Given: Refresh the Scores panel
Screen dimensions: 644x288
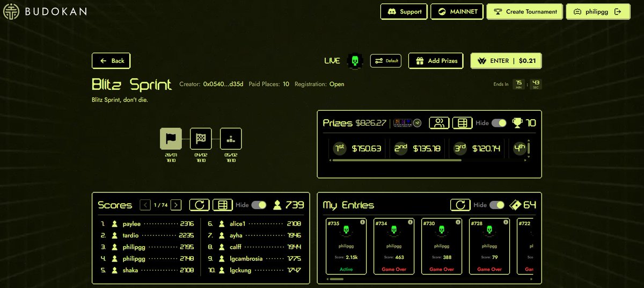Looking at the screenshot, I should pos(199,205).
